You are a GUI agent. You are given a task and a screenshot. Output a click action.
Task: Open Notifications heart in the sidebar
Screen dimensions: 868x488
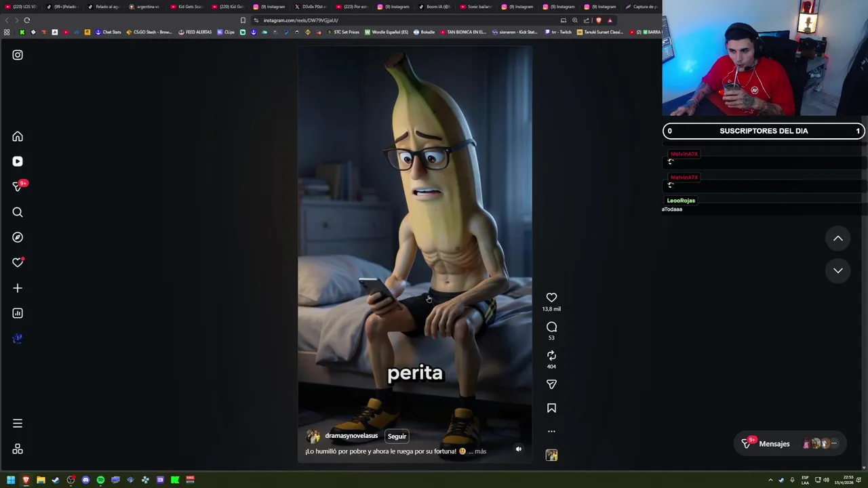pos(18,262)
